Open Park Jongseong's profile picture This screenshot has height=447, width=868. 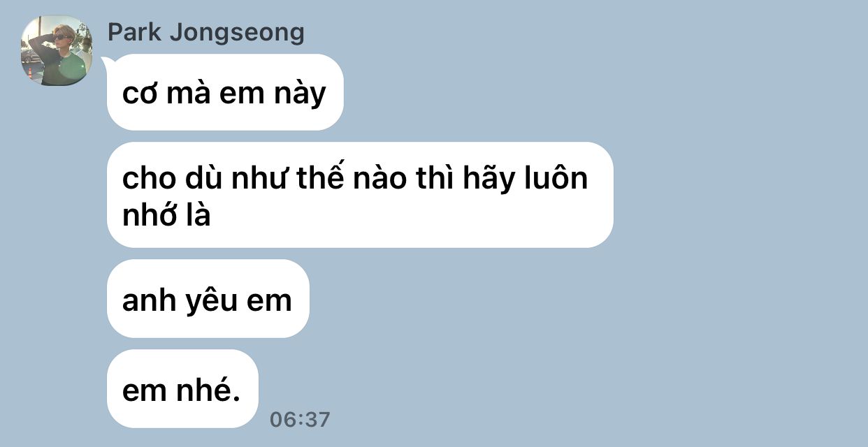[57, 51]
